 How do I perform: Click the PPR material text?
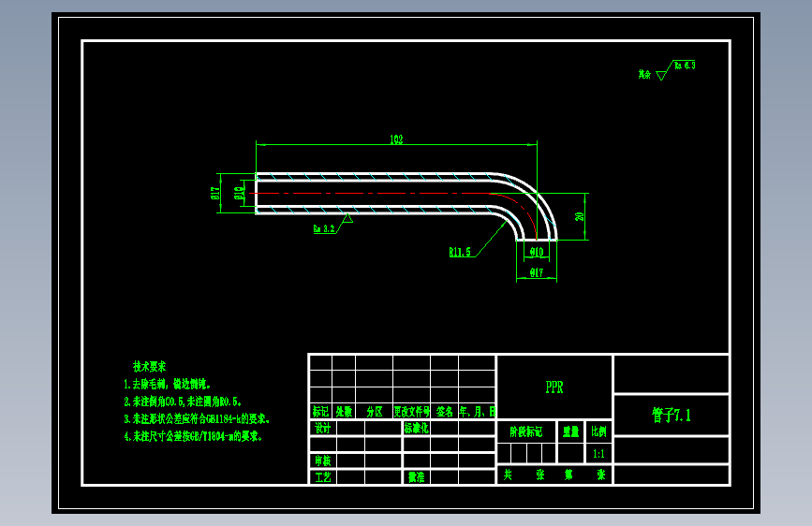[x=554, y=387]
